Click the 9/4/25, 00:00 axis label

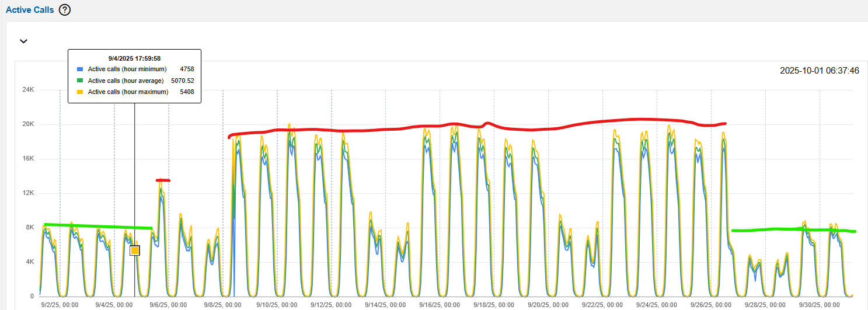(x=114, y=305)
